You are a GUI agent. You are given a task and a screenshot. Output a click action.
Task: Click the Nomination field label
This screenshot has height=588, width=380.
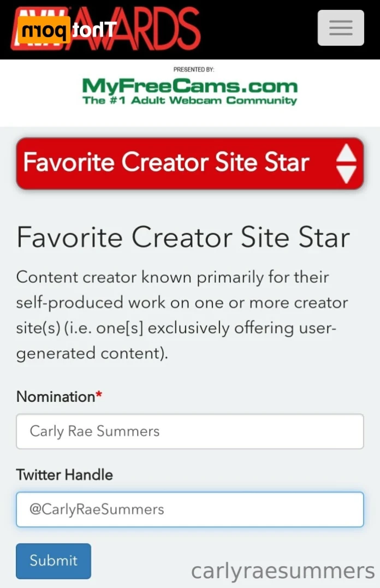(x=56, y=397)
